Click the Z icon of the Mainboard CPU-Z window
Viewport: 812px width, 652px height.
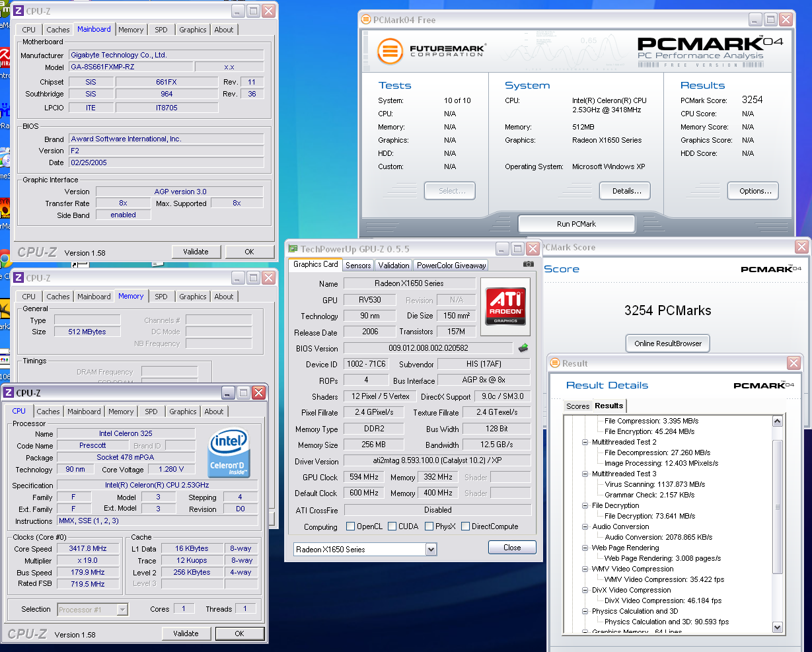tap(18, 11)
